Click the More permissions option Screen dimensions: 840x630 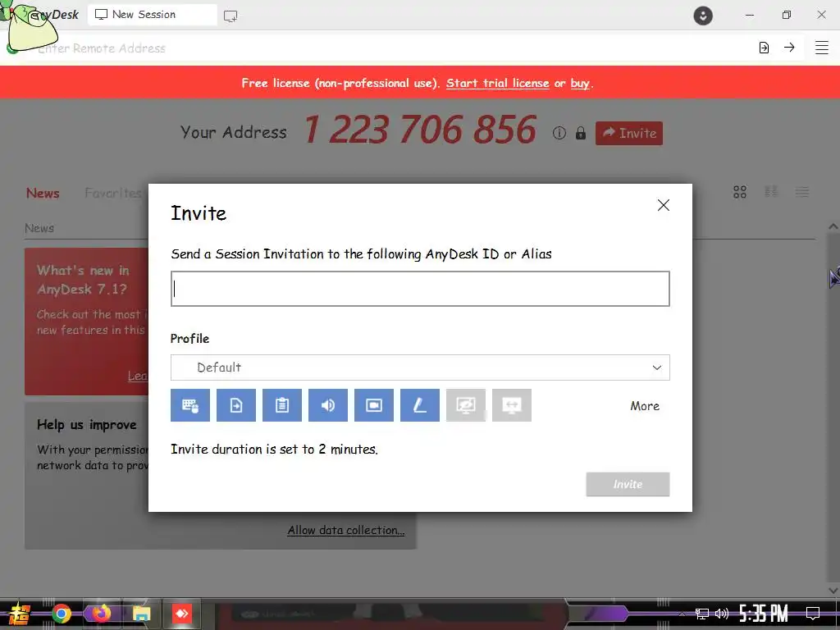click(645, 406)
